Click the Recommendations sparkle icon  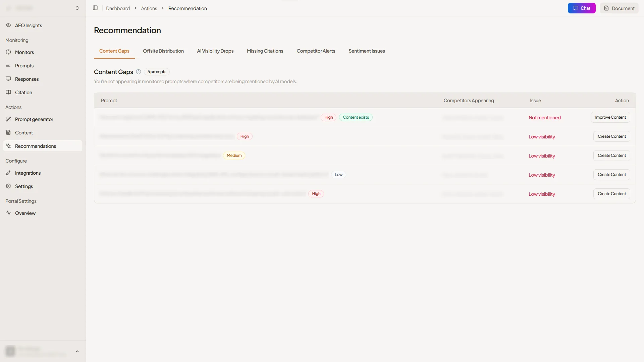[x=8, y=146]
